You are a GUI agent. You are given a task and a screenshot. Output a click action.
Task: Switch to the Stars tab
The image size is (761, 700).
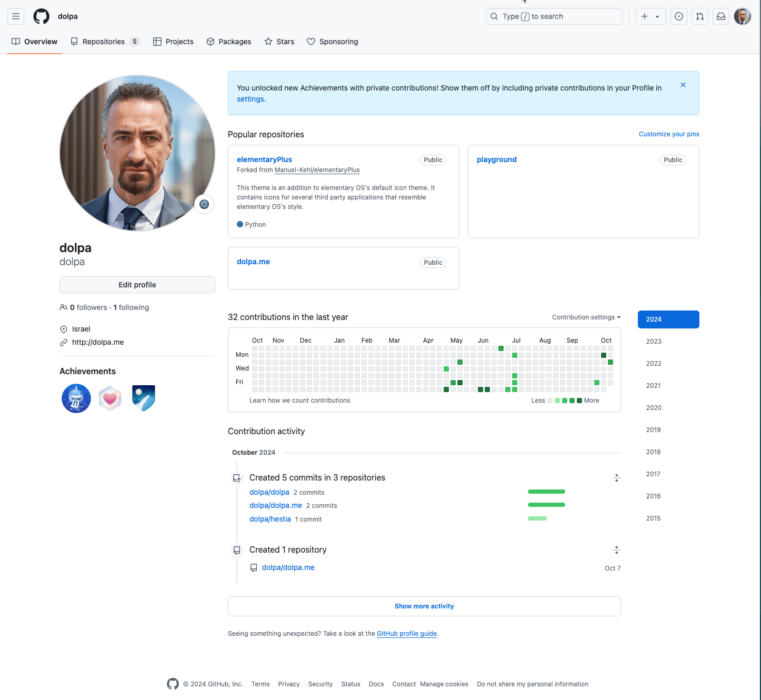pos(279,42)
